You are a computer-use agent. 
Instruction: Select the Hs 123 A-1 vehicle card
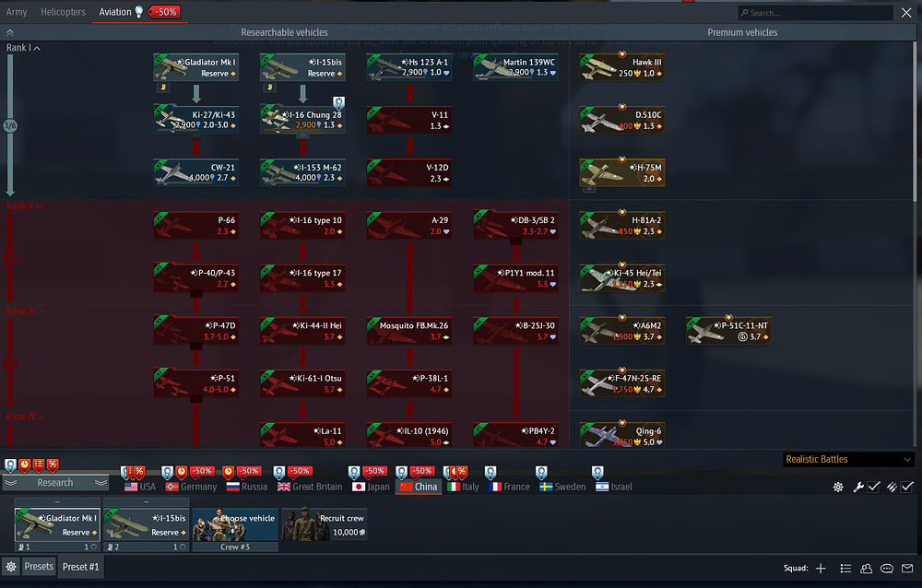pyautogui.click(x=408, y=67)
